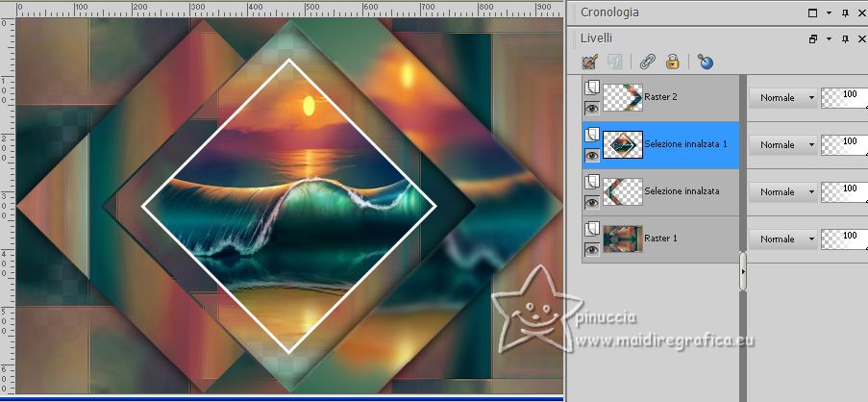Click the Raster 2 layer type icon
This screenshot has width=868, height=402.
[592, 87]
